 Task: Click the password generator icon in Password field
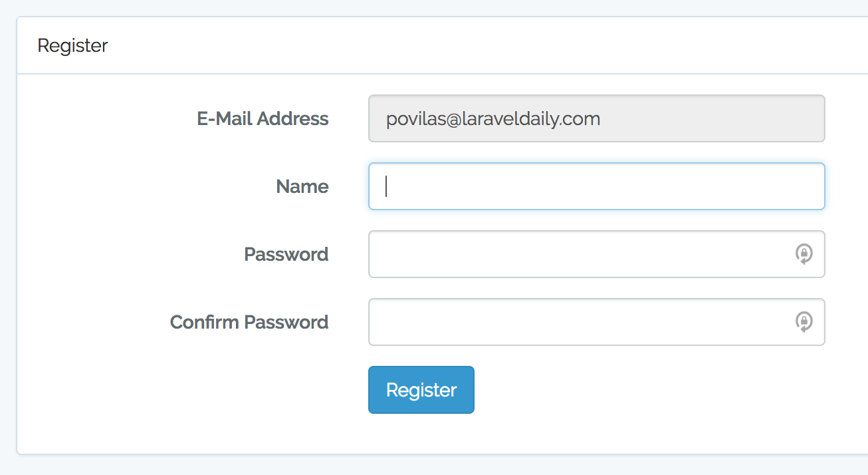pos(804,254)
